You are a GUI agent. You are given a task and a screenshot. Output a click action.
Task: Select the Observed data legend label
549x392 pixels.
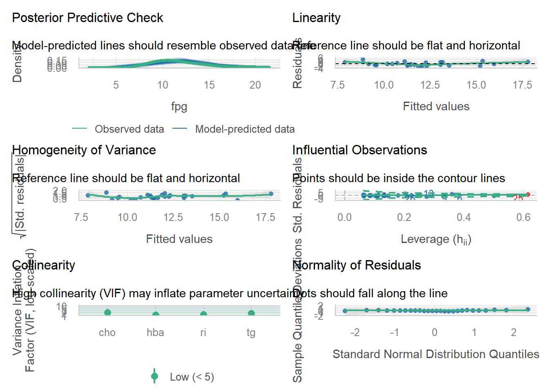pyautogui.click(x=129, y=129)
